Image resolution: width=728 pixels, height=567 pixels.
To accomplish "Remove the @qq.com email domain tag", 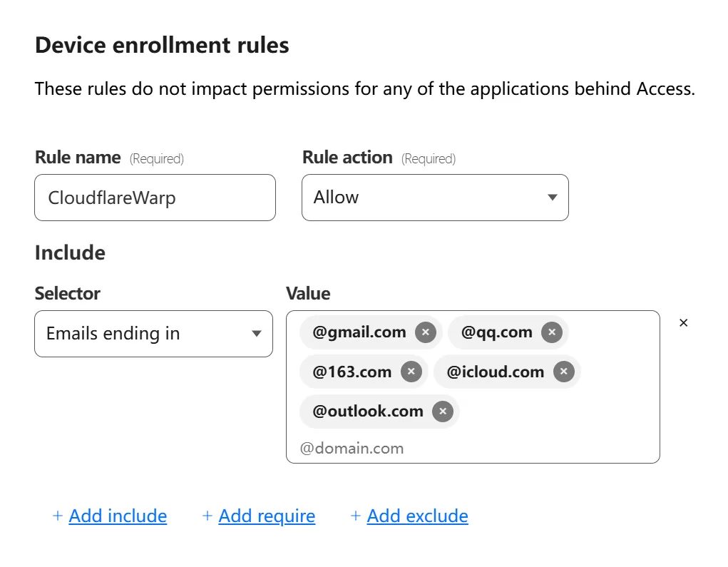I will pos(551,332).
